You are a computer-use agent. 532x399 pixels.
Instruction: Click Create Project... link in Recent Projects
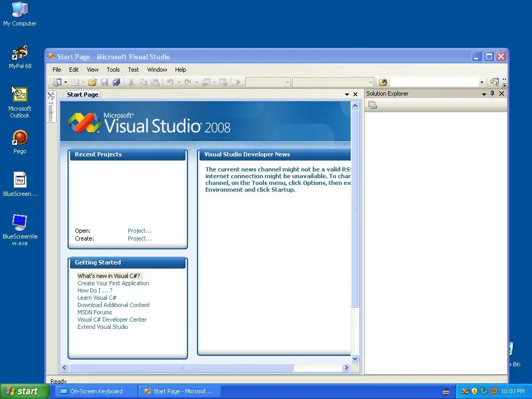click(139, 238)
